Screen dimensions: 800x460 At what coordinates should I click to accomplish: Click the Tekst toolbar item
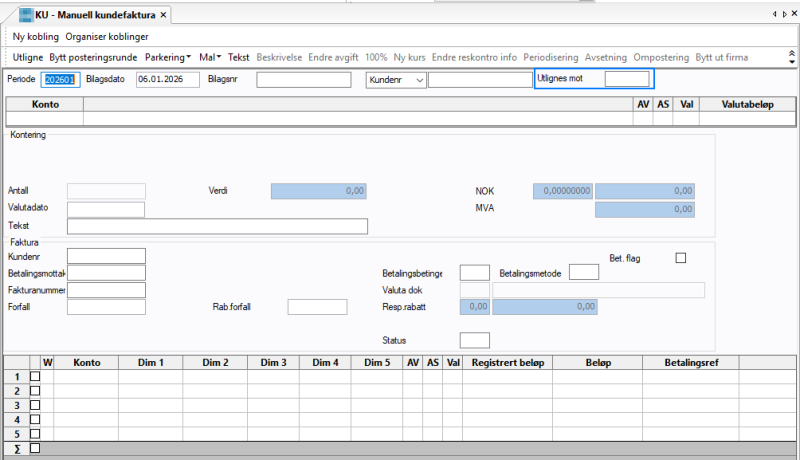[238, 57]
